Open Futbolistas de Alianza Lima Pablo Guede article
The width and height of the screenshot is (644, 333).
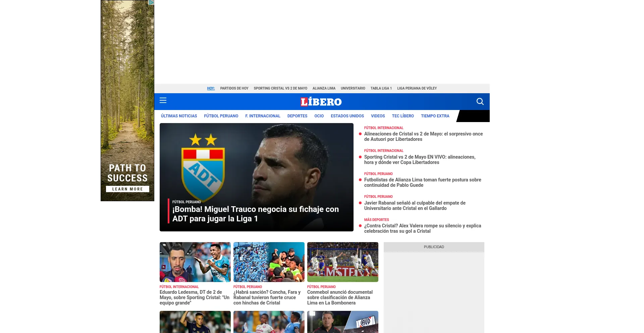(423, 182)
